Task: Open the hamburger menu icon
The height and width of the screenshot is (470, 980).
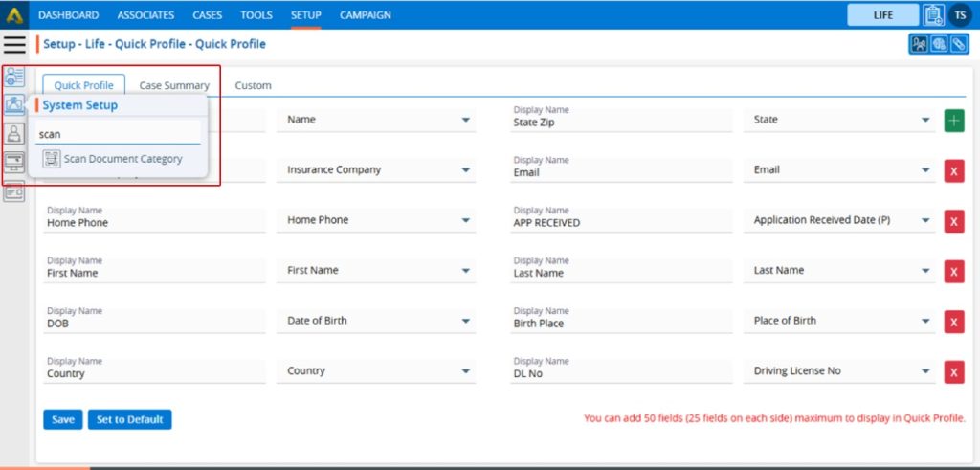Action: [14, 44]
